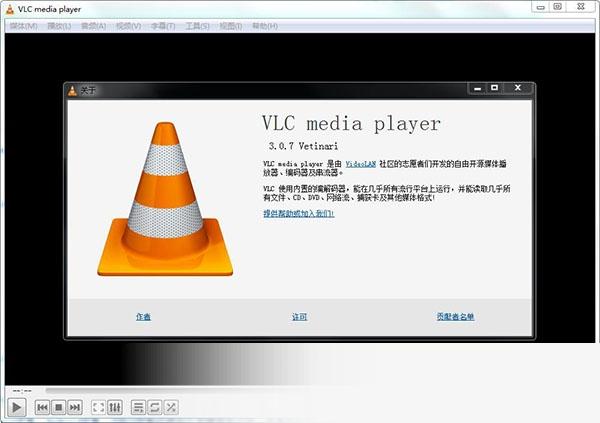Viewport: 600px width, 423px height.
Task: Open the 许可 license link
Action: point(300,317)
